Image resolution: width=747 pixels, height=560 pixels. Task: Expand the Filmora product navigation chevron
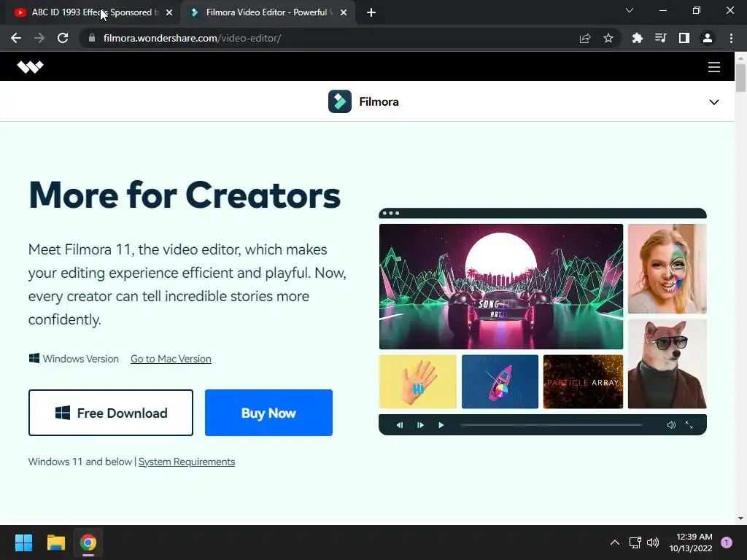[x=713, y=102]
